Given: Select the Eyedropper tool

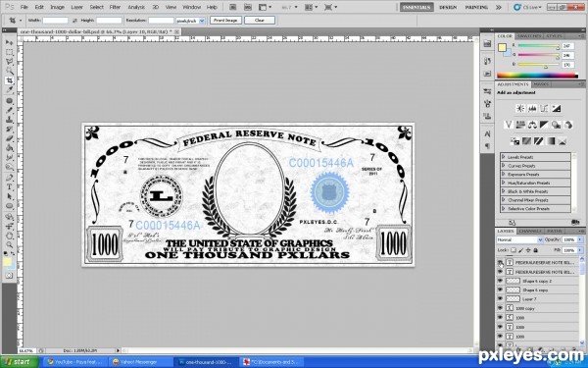Looking at the screenshot, I should point(10,90).
